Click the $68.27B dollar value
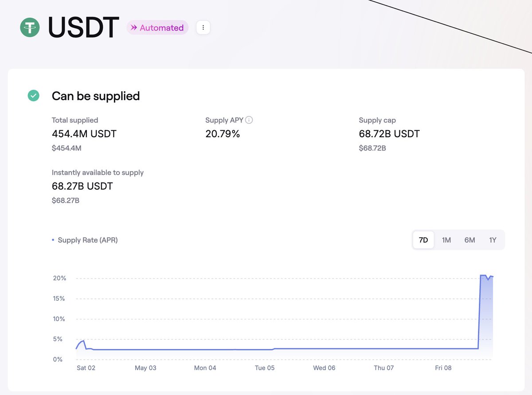The height and width of the screenshot is (395, 532). coord(66,200)
